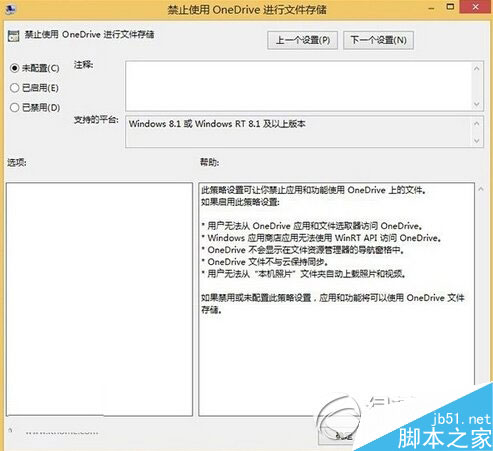Click the policy setting icon beside the heading
Image resolution: width=493 pixels, height=451 pixels.
coord(14,36)
